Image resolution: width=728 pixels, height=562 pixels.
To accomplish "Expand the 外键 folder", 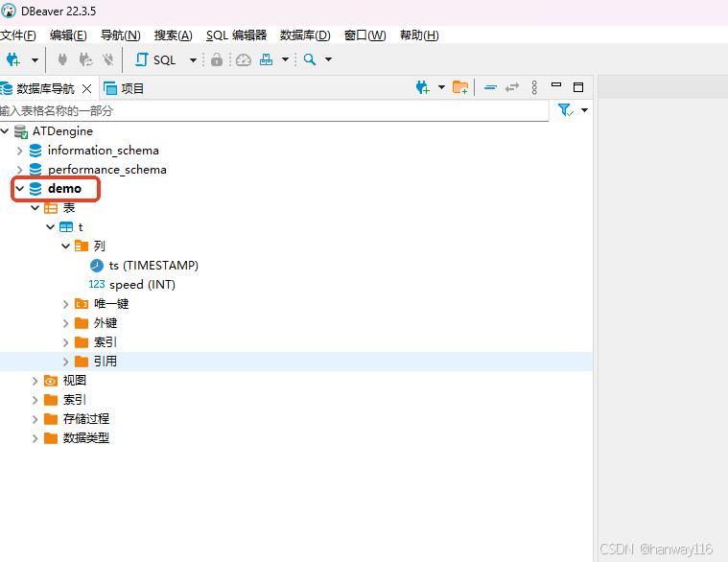I will coord(65,323).
